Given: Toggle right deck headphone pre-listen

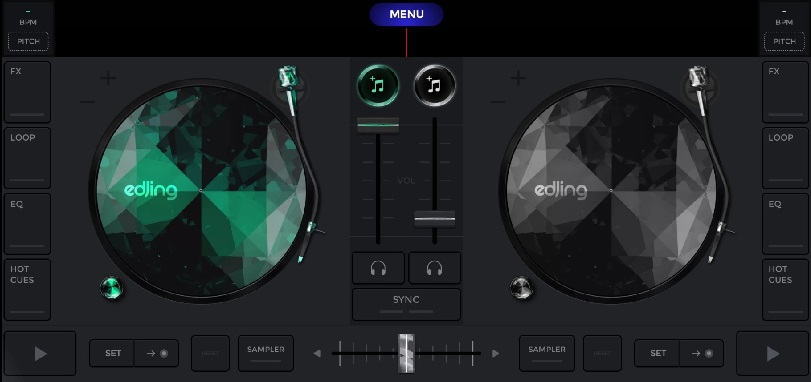Looking at the screenshot, I should coord(434,268).
